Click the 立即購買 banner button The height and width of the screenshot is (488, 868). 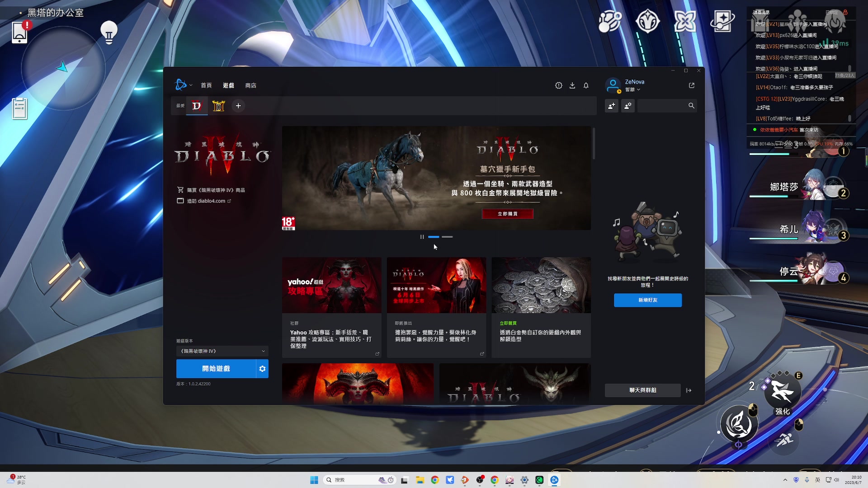point(508,214)
